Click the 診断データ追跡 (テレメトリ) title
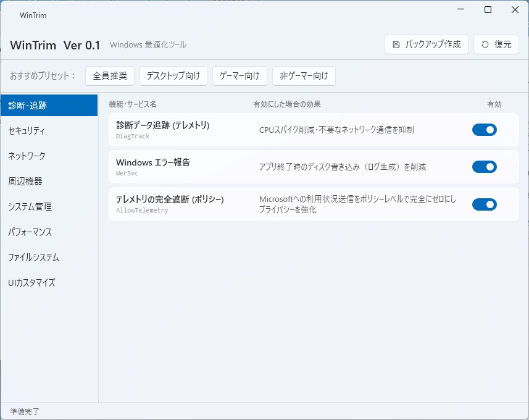The image size is (529, 420). 162,125
